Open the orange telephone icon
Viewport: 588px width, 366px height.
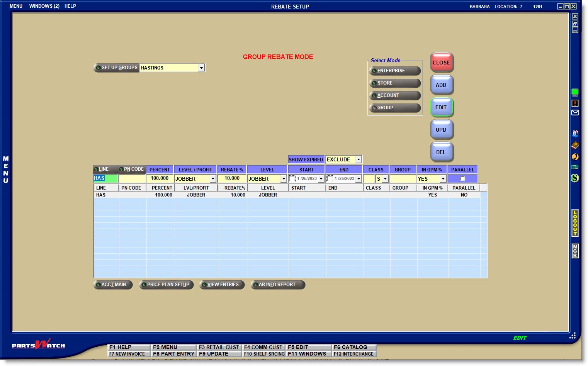[575, 156]
